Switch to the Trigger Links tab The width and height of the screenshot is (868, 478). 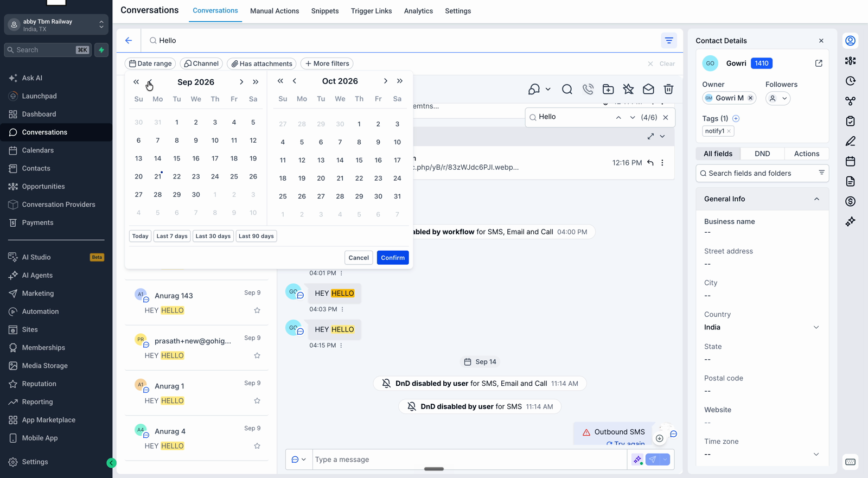point(371,11)
